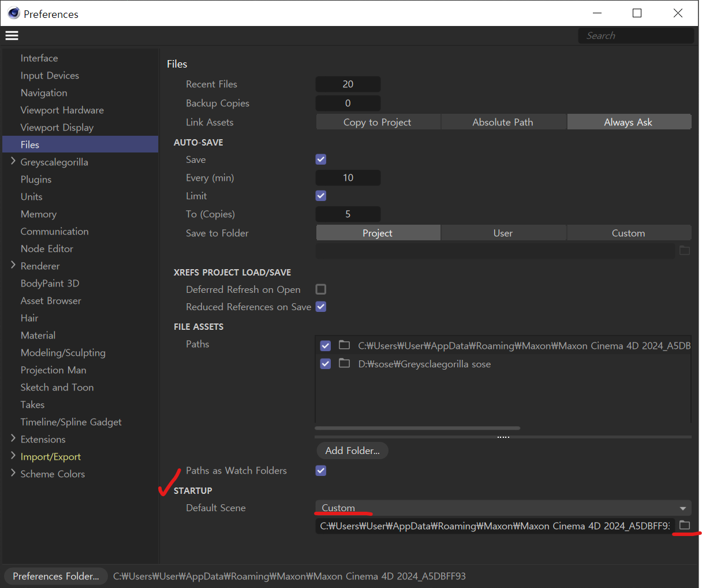
Task: Set Save to Folder to Project
Action: point(378,233)
